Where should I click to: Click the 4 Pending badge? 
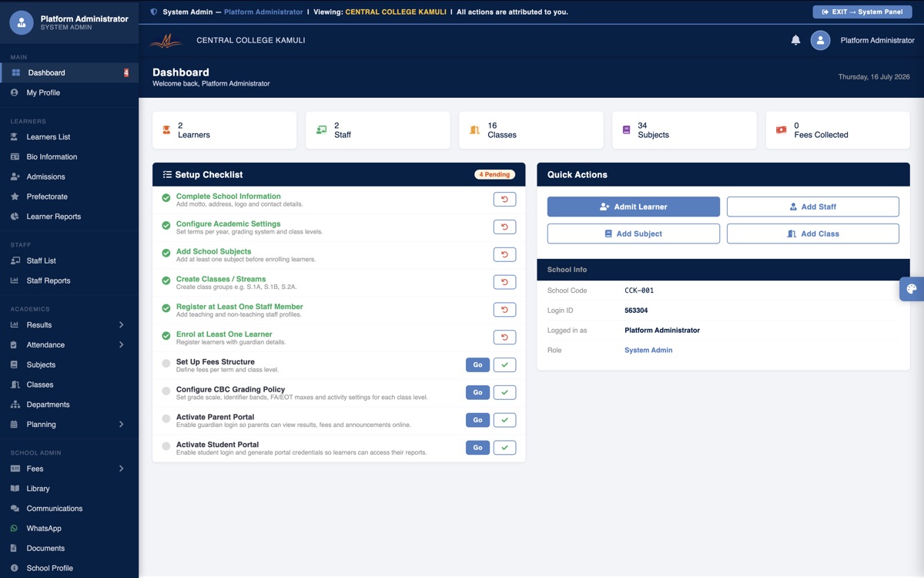(494, 175)
